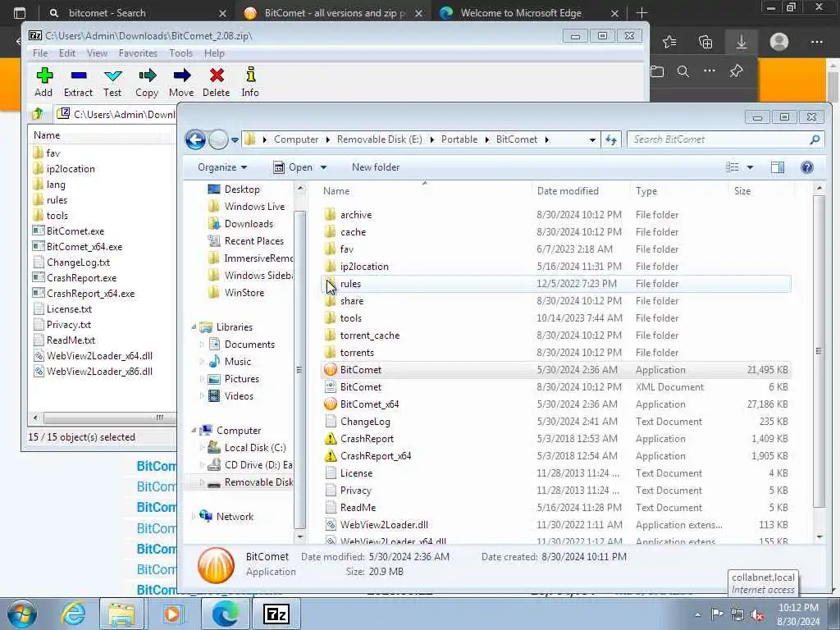Image resolution: width=840 pixels, height=630 pixels.
Task: Click Windows Media Player taskbar icon
Action: (x=172, y=614)
